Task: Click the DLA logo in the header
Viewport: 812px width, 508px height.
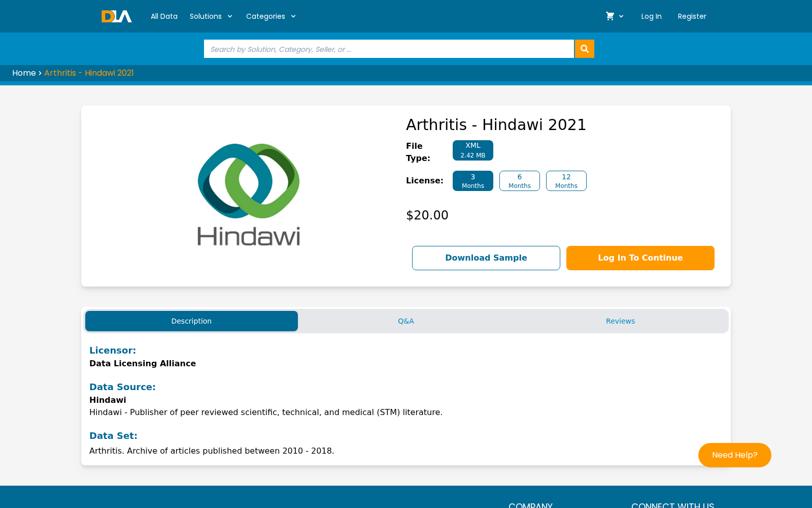Action: 116,16
